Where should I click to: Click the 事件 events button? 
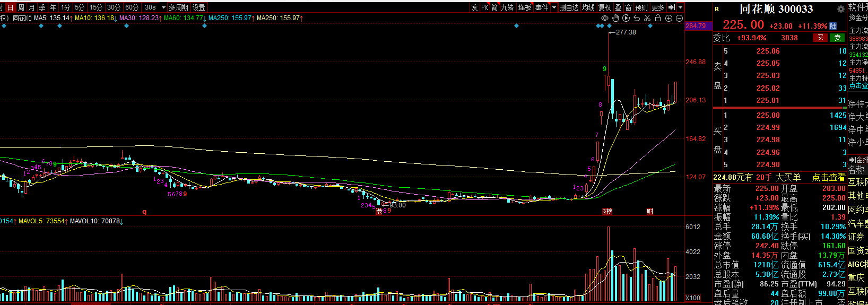(x=542, y=7)
